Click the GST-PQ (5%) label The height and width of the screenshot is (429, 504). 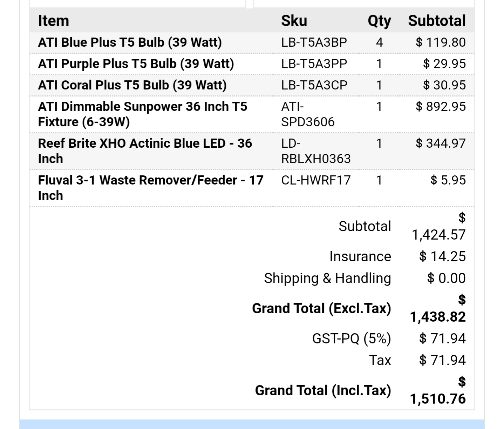351,338
